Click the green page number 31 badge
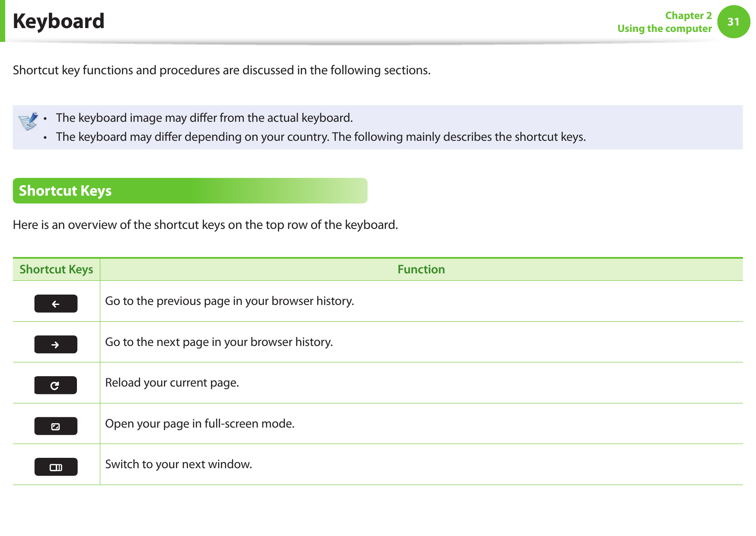This screenshot has width=756, height=536. point(733,22)
